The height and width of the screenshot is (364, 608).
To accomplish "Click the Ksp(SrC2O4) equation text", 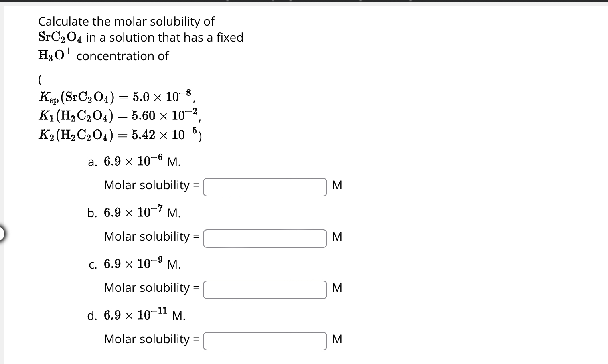I will [117, 96].
